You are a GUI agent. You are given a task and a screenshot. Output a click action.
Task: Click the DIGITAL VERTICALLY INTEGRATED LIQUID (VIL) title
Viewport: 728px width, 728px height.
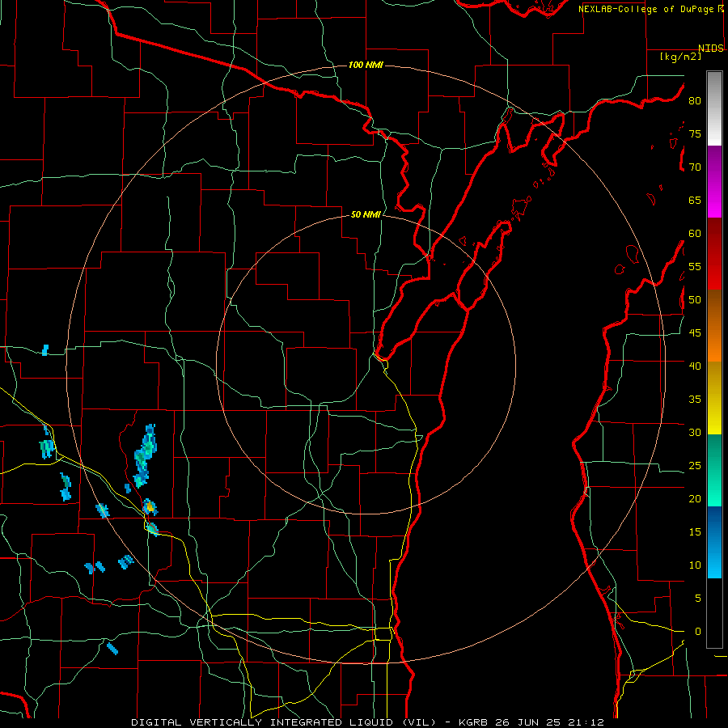point(284,722)
